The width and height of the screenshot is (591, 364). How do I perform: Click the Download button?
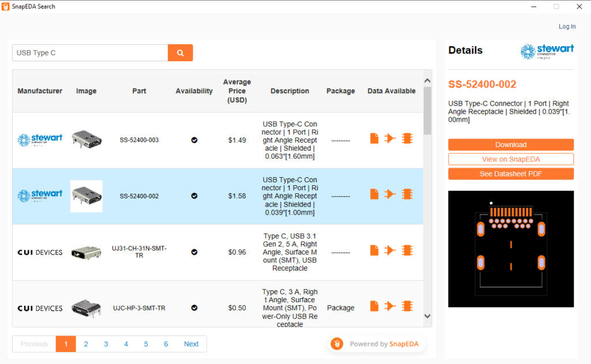511,145
